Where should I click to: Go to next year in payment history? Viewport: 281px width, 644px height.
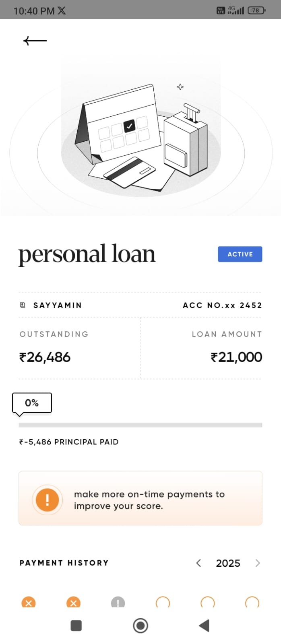coord(258,563)
